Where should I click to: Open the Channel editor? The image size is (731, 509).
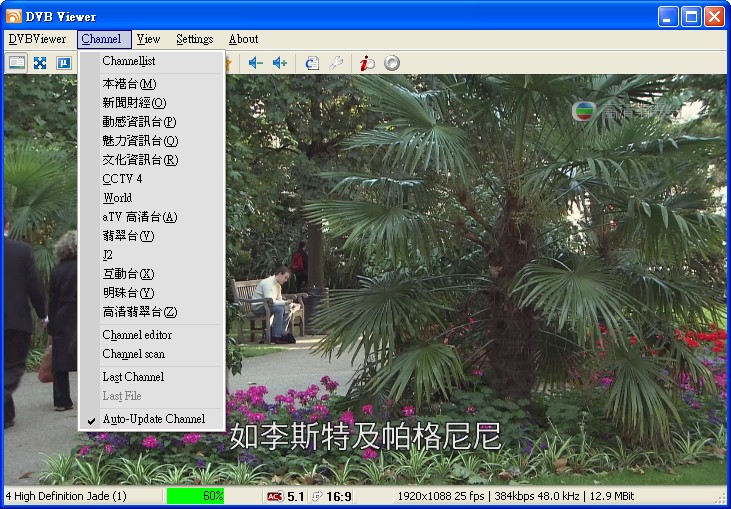coord(137,335)
